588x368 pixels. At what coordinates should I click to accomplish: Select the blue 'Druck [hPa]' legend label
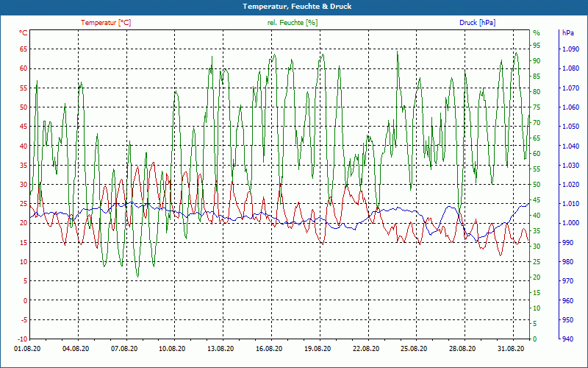(477, 23)
